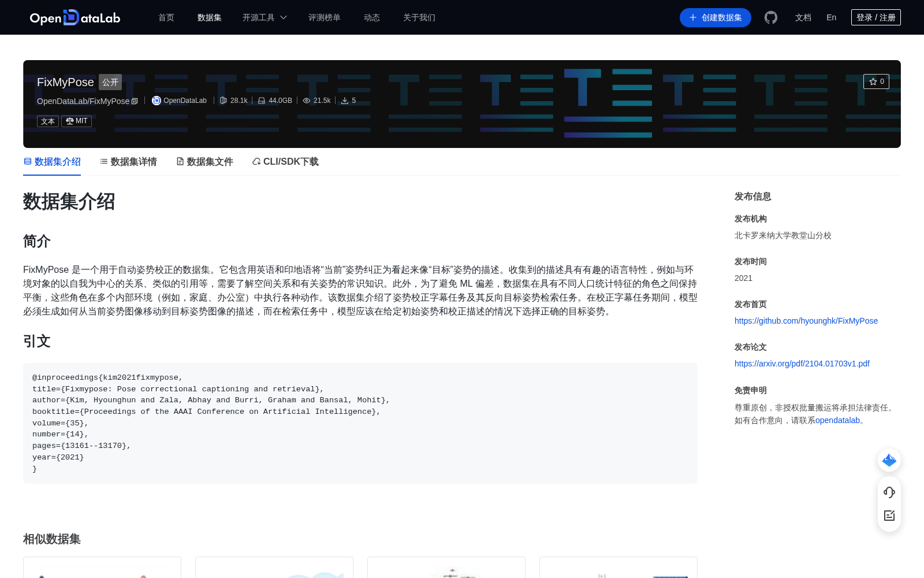Image resolution: width=924 pixels, height=578 pixels.
Task: Open the CLI/SDK下载 tab
Action: (x=285, y=162)
